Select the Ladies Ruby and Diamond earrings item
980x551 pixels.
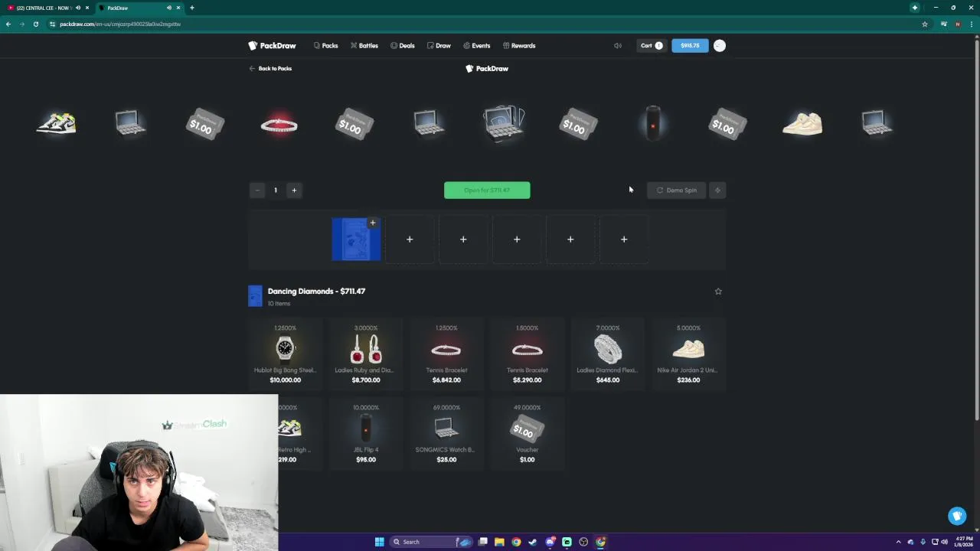[x=365, y=354]
